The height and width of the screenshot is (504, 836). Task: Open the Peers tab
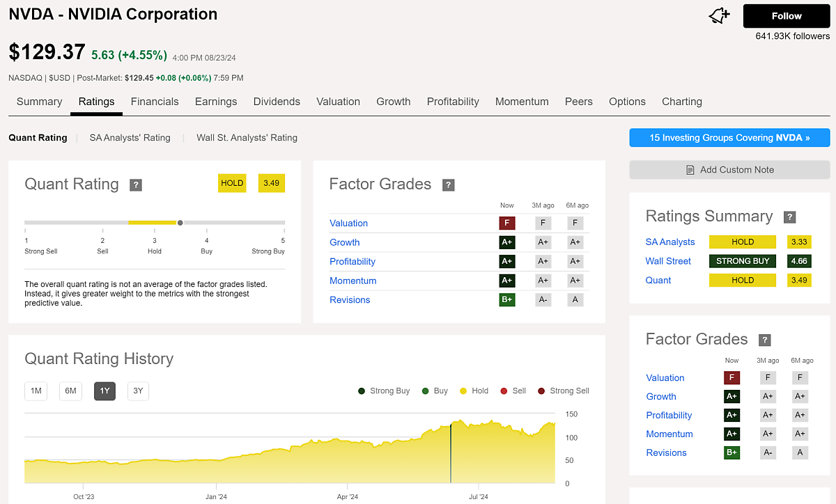[579, 102]
